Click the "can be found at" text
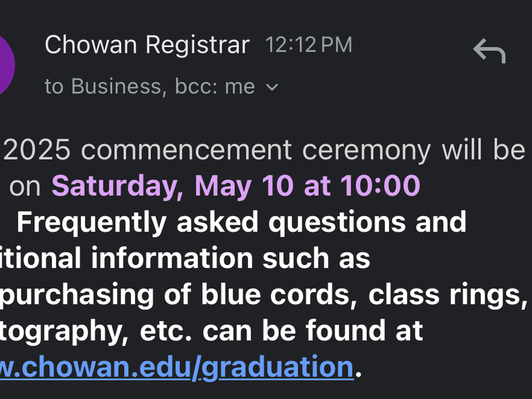Image resolution: width=532 pixels, height=399 pixels. point(342,331)
